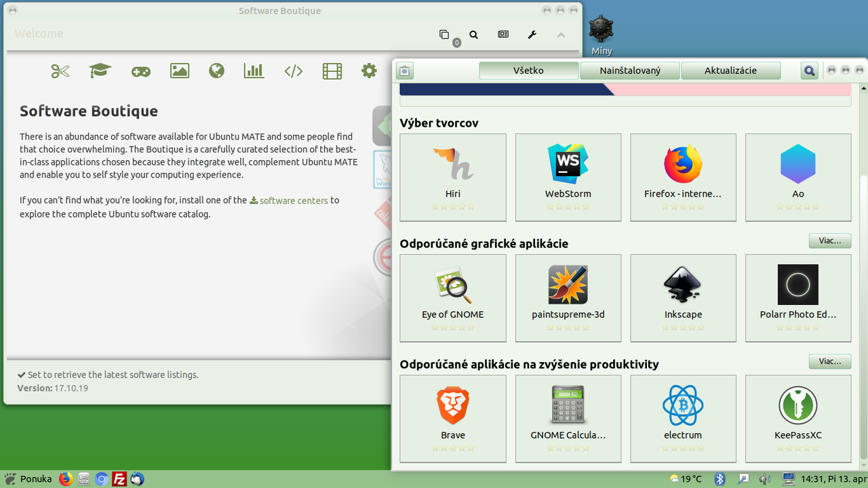Launch Thunderbird from the bottom panel
This screenshot has width=868, height=488.
(137, 479)
